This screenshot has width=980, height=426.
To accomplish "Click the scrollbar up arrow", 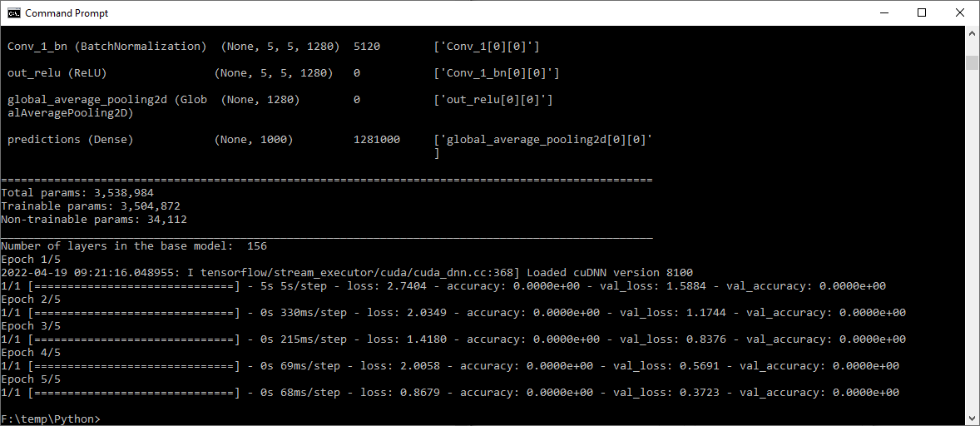I will pyautogui.click(x=972, y=32).
